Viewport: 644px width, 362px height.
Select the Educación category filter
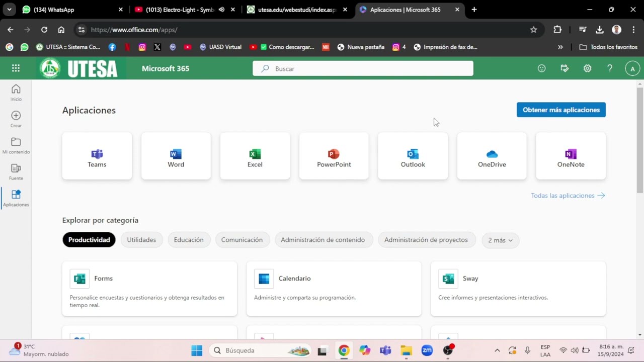[x=189, y=240]
